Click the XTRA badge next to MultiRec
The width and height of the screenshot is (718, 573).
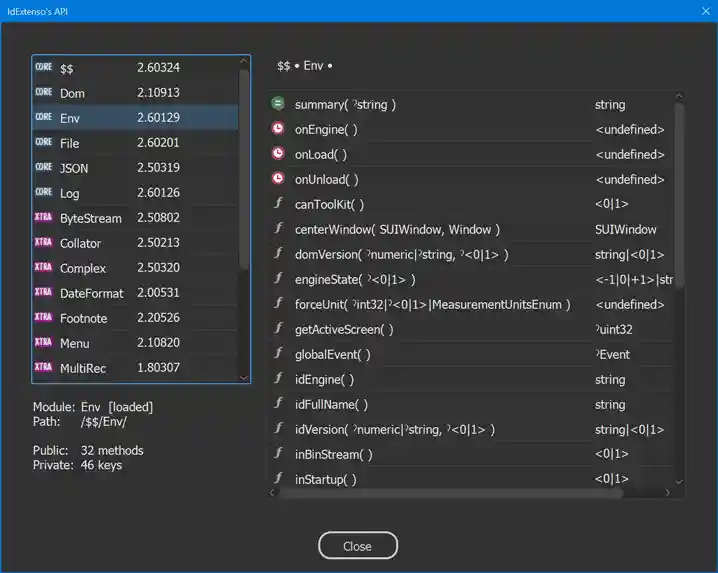[x=44, y=367]
